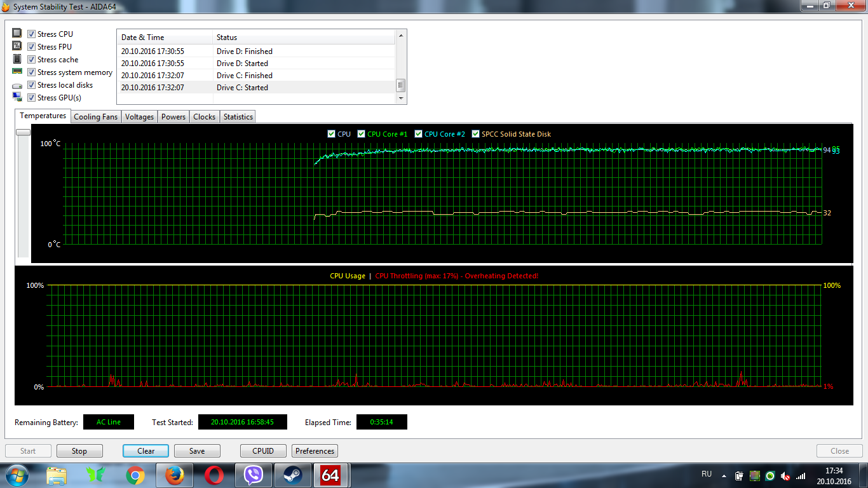Select the 'Drive C: Finished' log row
Viewport: 868px width, 488px height.
pyautogui.click(x=256, y=76)
